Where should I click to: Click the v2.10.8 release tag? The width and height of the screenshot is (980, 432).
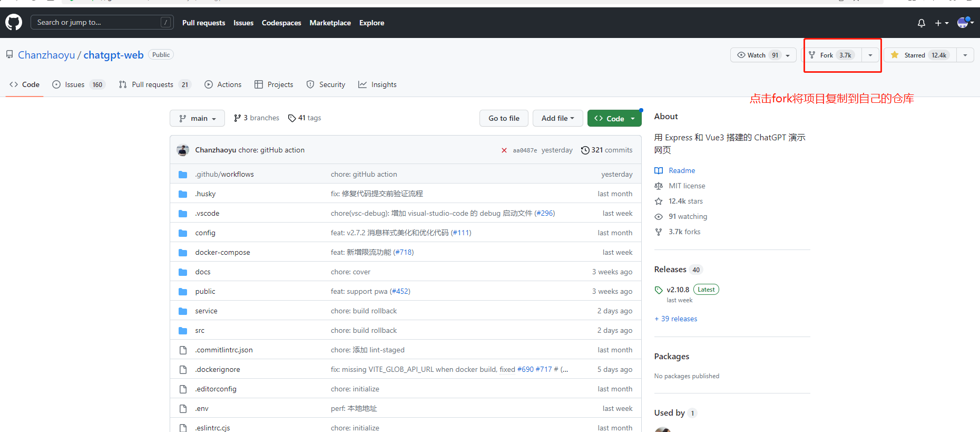[x=678, y=290]
